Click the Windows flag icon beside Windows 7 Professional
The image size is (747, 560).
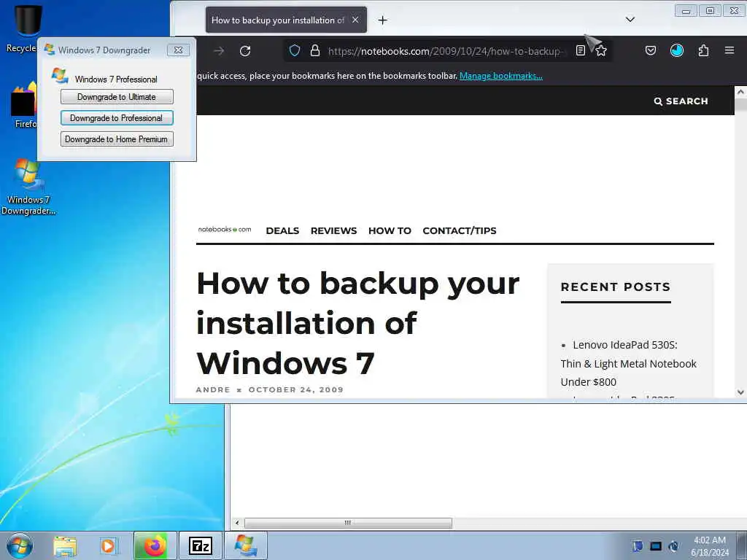[x=61, y=76]
